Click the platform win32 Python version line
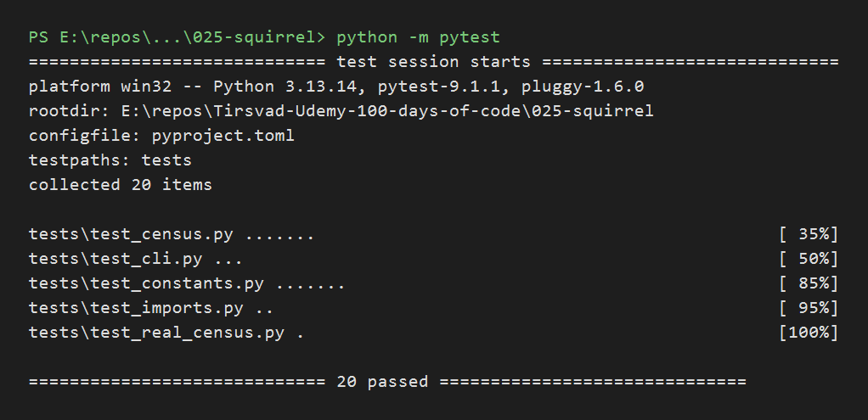This screenshot has height=420, width=868. [x=336, y=87]
